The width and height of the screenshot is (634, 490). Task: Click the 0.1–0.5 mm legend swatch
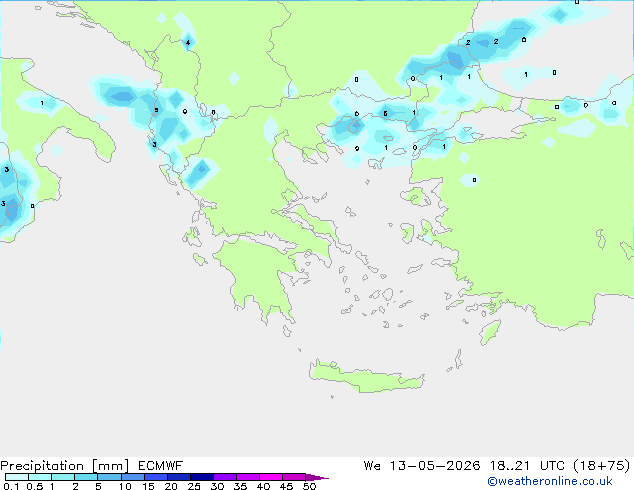point(17,477)
